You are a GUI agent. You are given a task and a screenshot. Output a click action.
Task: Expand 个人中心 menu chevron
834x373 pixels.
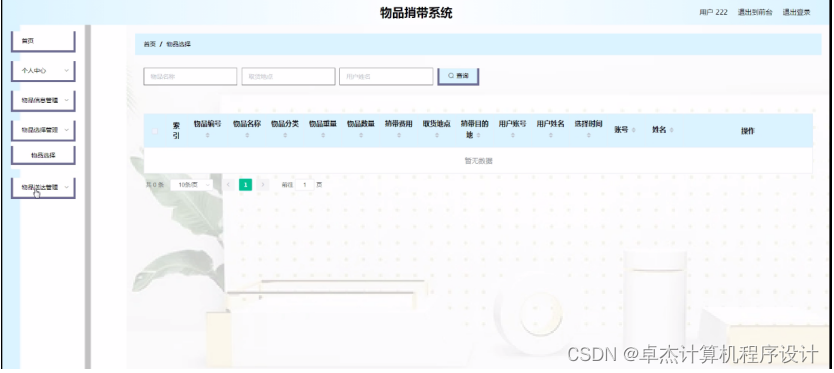click(66, 70)
